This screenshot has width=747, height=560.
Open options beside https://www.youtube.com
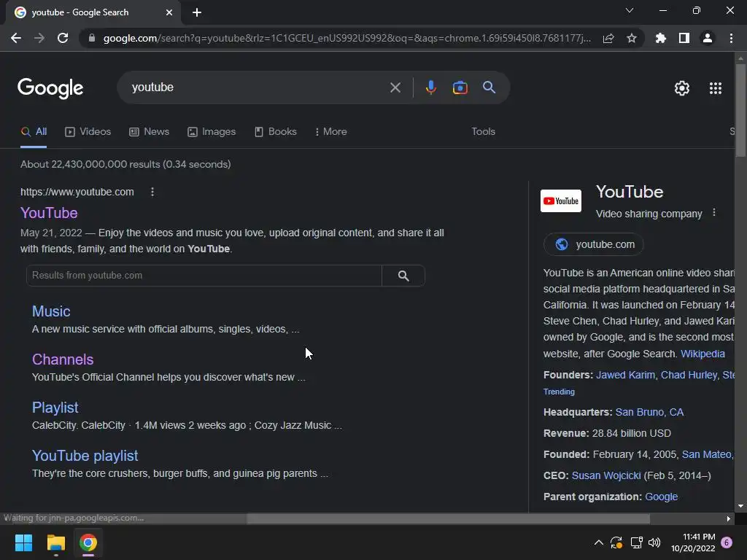pos(152,192)
